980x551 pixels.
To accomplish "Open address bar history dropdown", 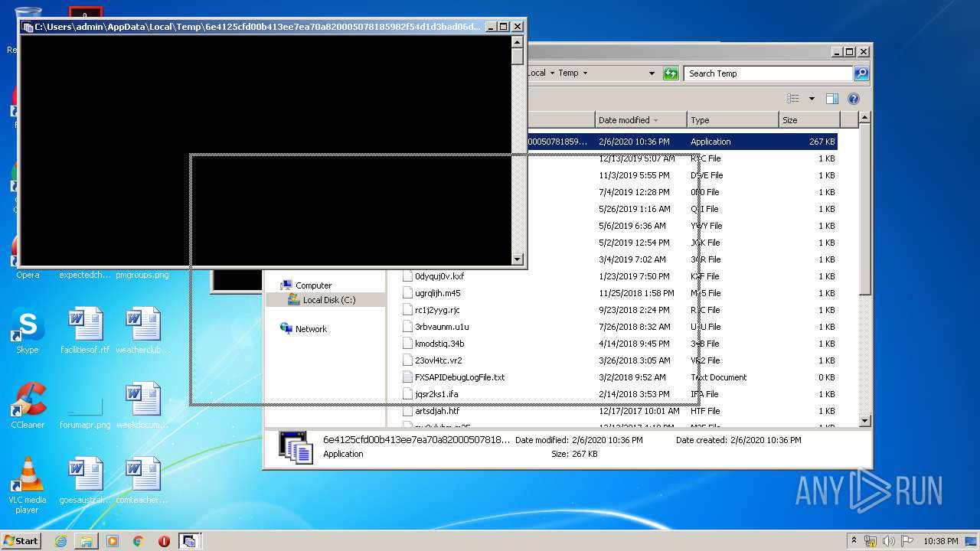I will 652,73.
